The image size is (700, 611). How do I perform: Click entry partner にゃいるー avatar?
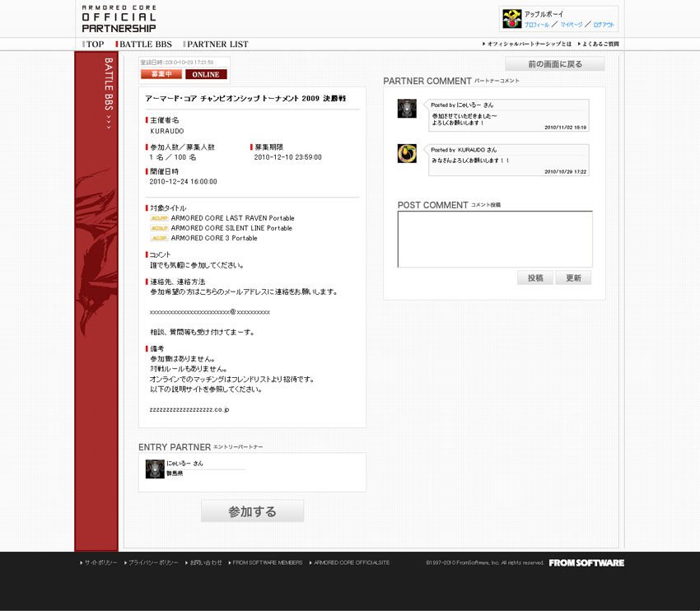click(x=155, y=469)
